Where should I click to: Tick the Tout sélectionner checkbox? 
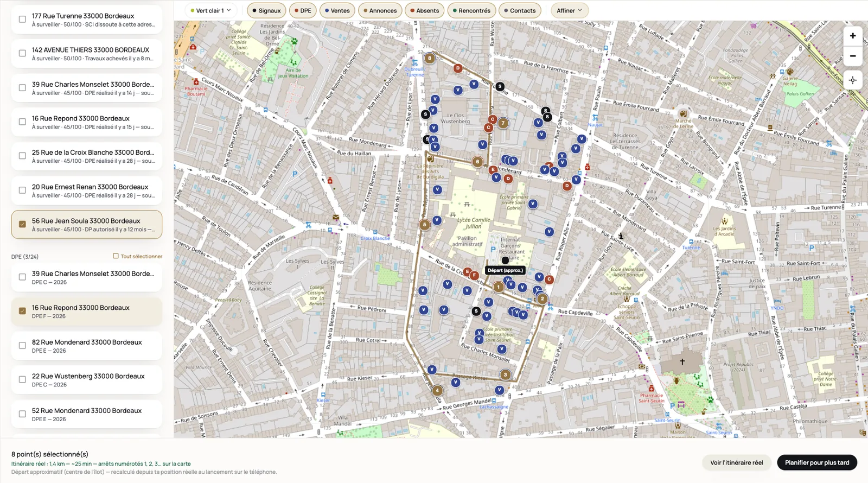pyautogui.click(x=116, y=256)
